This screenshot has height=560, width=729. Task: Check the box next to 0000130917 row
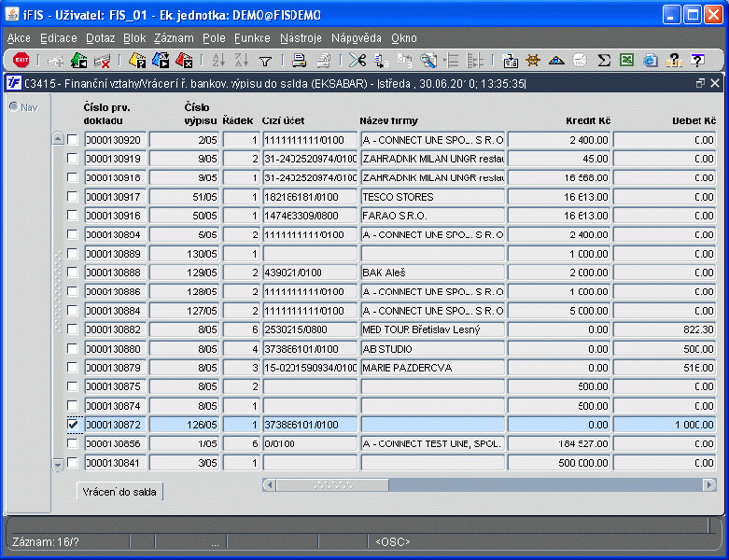pyautogui.click(x=73, y=197)
